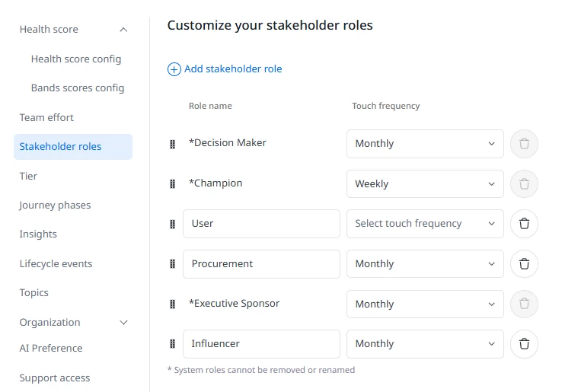Open Executive Sponsor Monthly dropdown
The image size is (562, 392).
[x=425, y=304]
